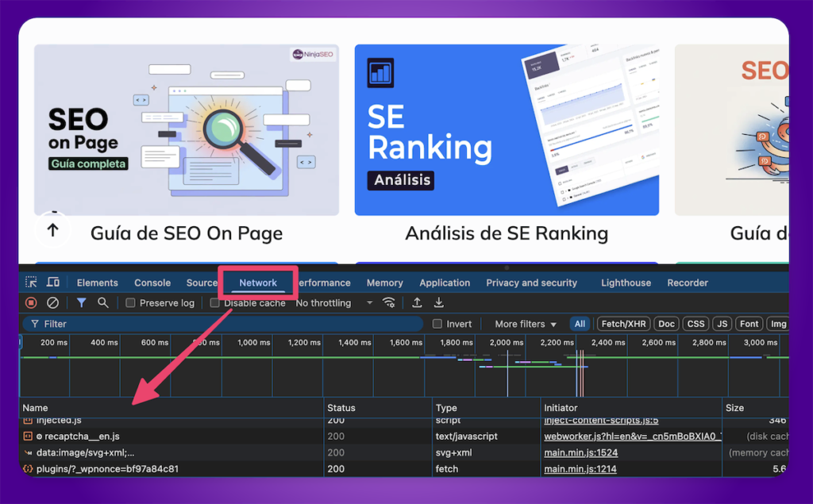Screen dimensions: 813x504
Task: Toggle the device toolbar icon
Action: 53,283
